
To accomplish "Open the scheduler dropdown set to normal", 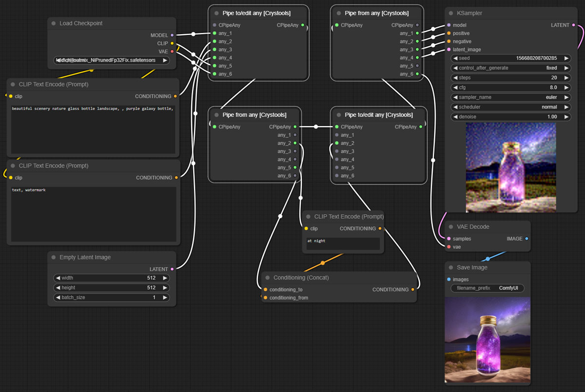I will click(x=511, y=107).
